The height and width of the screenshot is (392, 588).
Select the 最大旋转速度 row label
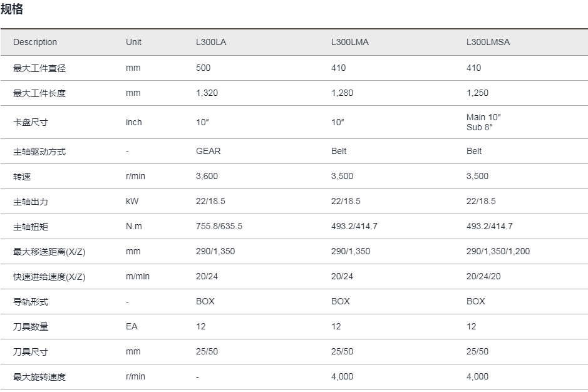pos(39,377)
